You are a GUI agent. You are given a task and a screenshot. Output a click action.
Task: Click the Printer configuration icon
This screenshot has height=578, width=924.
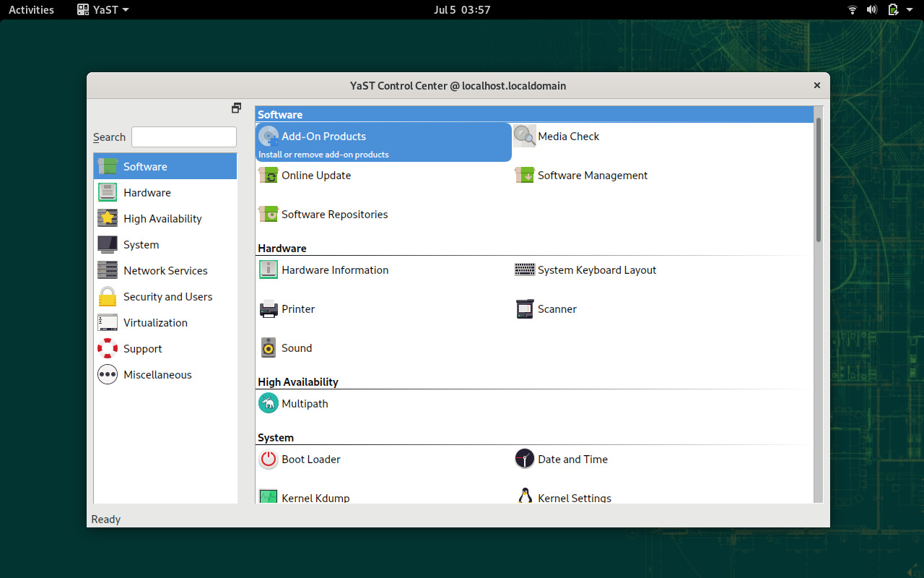(269, 309)
